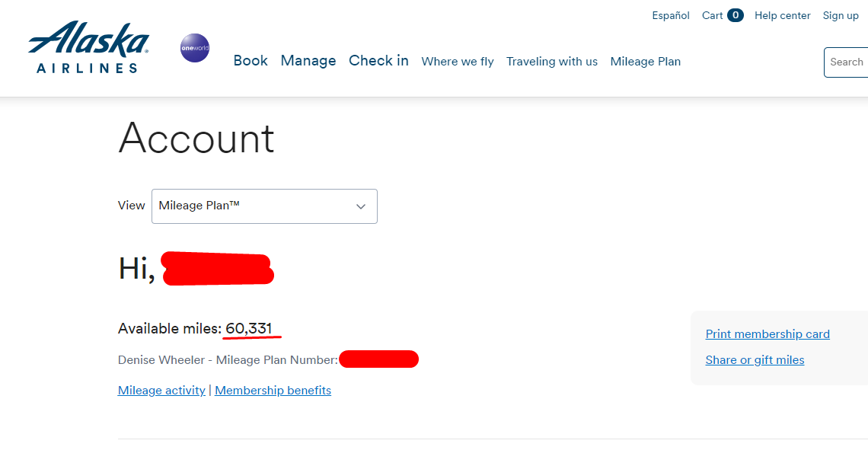Open the Check in menu
868x450 pixels.
(x=378, y=61)
